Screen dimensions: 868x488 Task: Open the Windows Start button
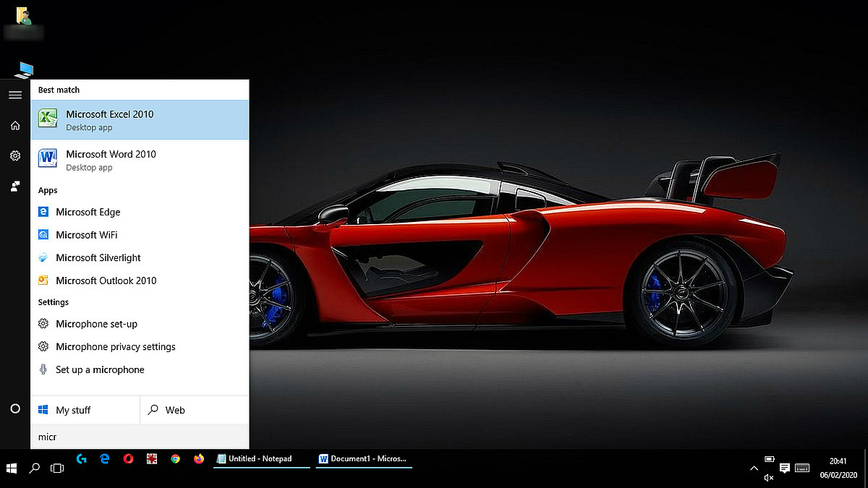click(12, 468)
